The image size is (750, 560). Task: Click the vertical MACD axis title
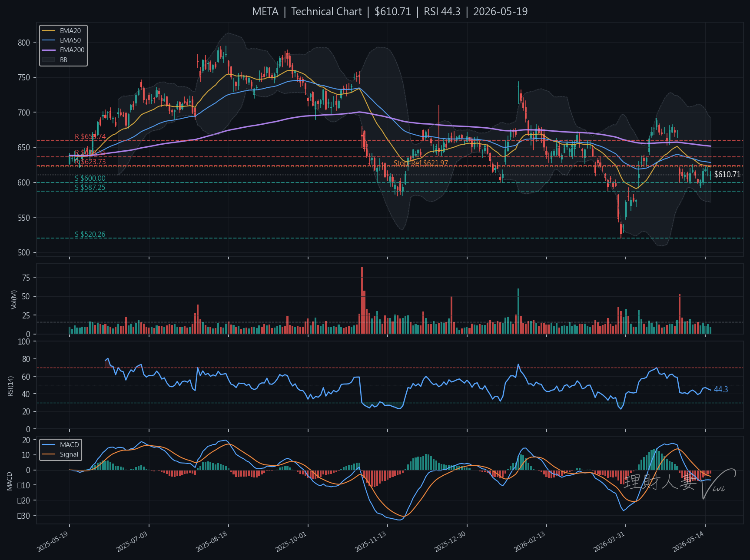pos(10,481)
